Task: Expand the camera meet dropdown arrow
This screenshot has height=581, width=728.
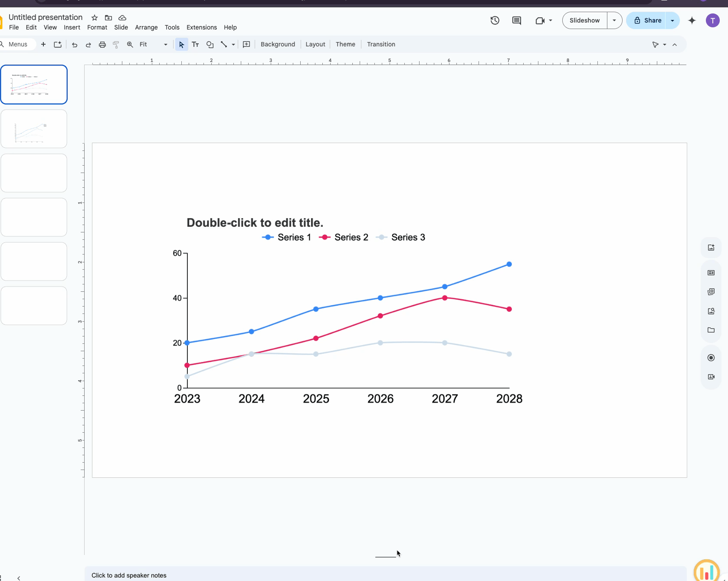Action: point(551,20)
